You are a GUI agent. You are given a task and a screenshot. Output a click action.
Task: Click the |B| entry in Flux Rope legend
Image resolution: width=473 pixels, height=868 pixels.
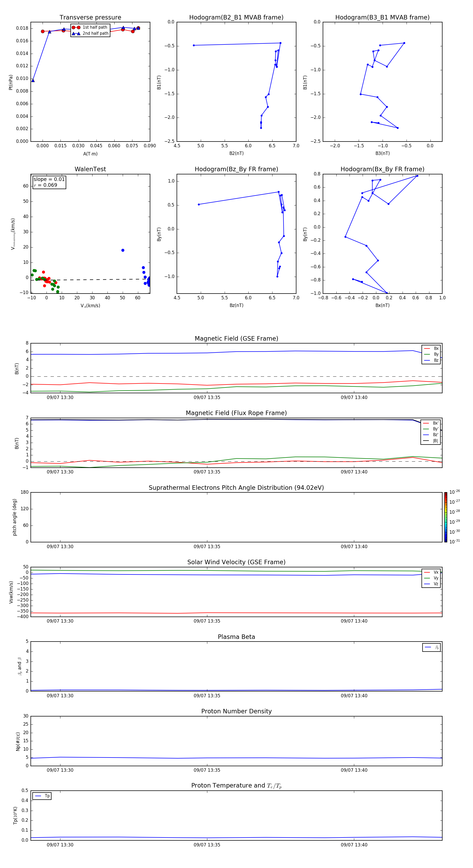[x=431, y=441]
